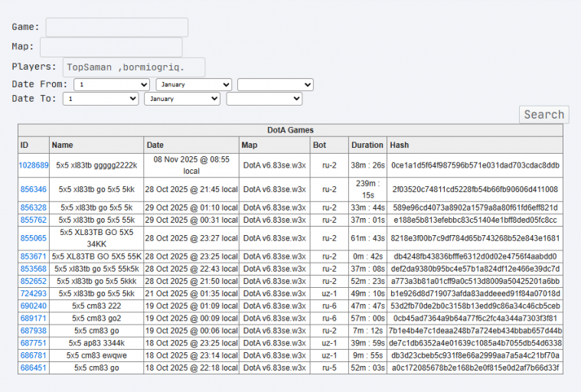The width and height of the screenshot is (581, 392).
Task: Focus the Players field with TopSaman text
Action: [134, 67]
